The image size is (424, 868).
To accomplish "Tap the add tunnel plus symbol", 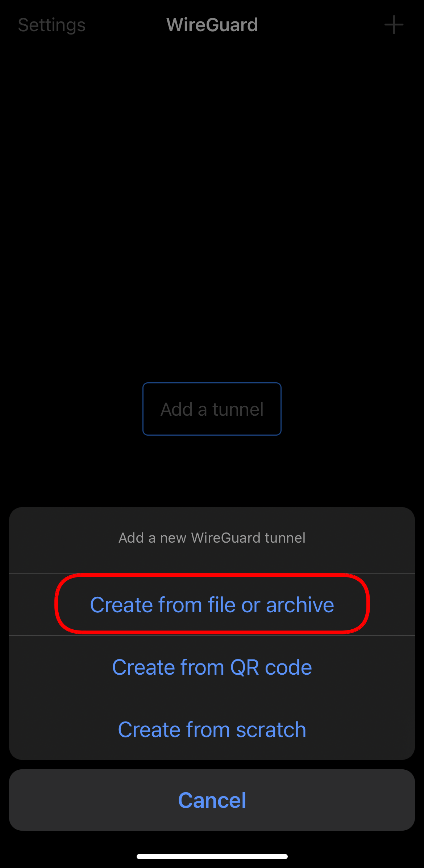I will [394, 25].
